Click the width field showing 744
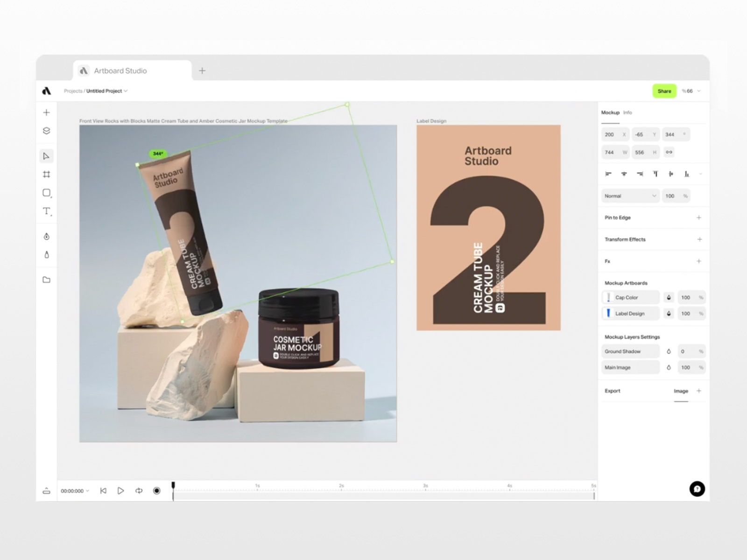The height and width of the screenshot is (560, 747). [615, 152]
